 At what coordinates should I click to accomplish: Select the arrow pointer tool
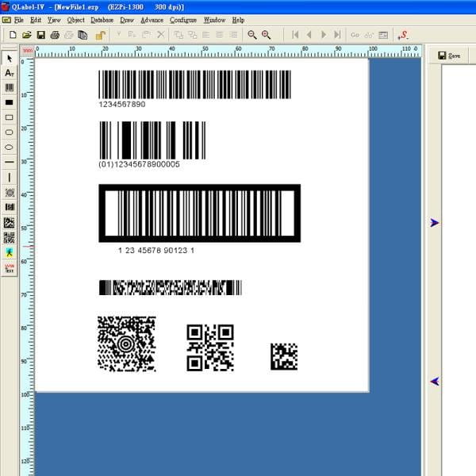point(10,59)
